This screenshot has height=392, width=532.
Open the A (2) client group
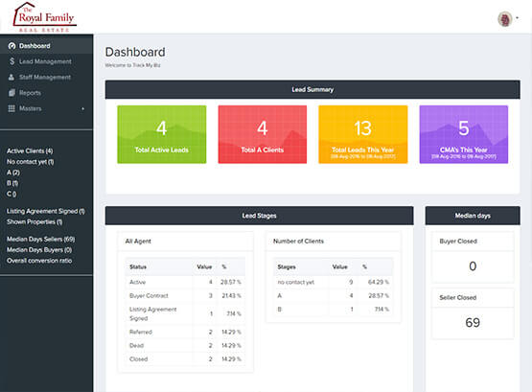pos(13,173)
